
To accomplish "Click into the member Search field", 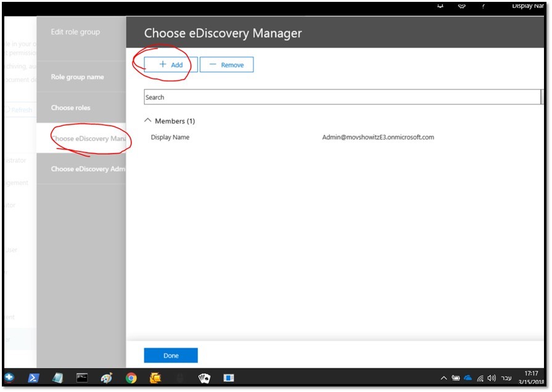I will pyautogui.click(x=342, y=97).
